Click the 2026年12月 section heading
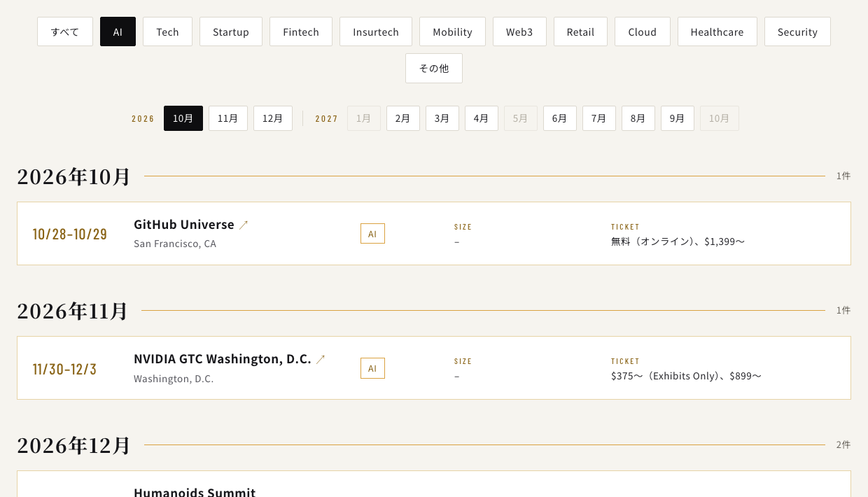This screenshot has width=868, height=497. point(74,445)
